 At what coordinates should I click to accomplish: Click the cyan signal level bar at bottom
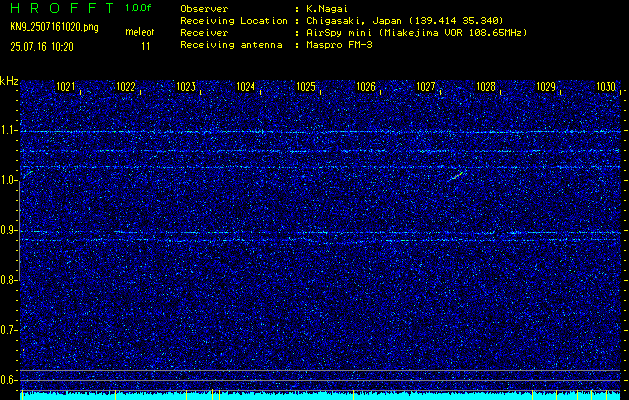(x=320, y=396)
